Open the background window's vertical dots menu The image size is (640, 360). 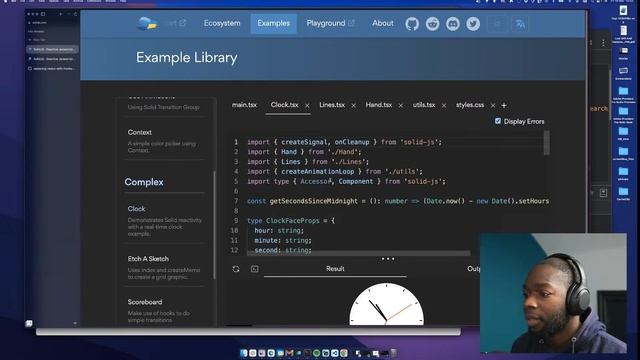tap(603, 42)
